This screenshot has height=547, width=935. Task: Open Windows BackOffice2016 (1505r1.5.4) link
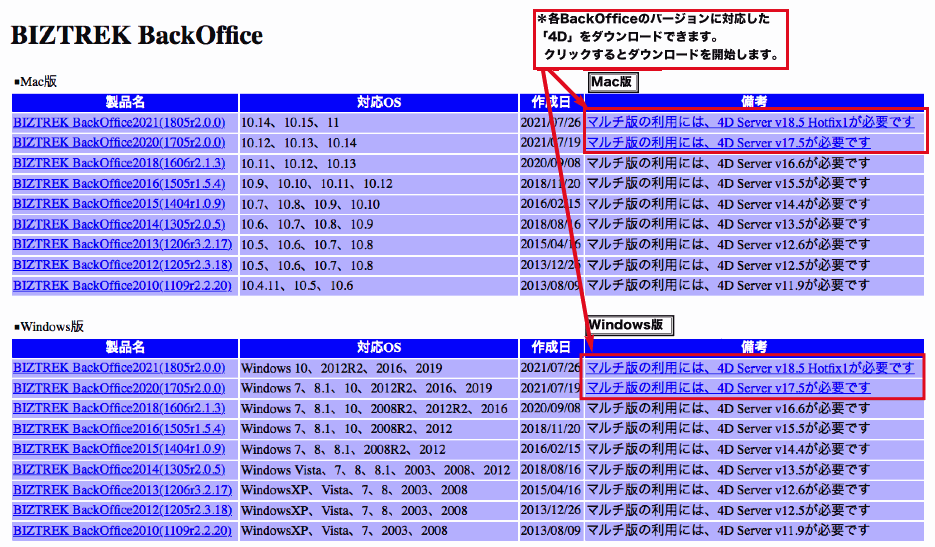(119, 429)
